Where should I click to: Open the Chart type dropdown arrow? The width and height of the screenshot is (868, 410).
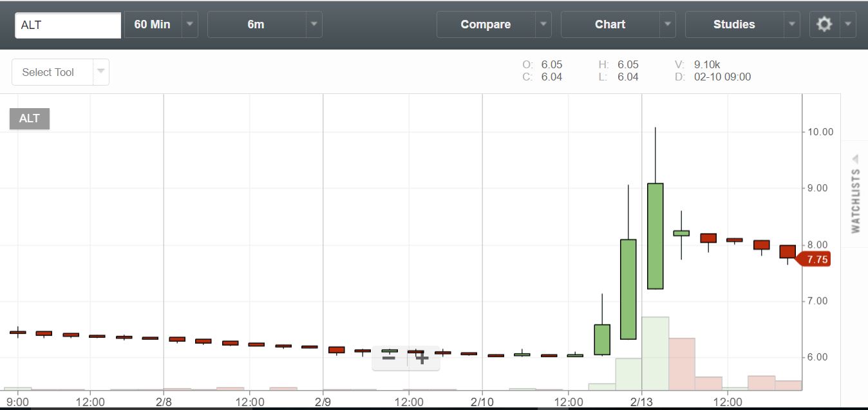pyautogui.click(x=667, y=24)
